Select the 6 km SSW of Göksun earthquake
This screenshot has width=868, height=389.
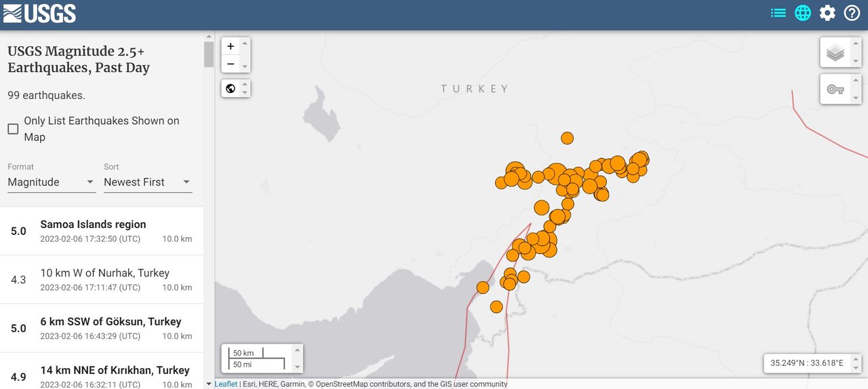[x=102, y=329]
